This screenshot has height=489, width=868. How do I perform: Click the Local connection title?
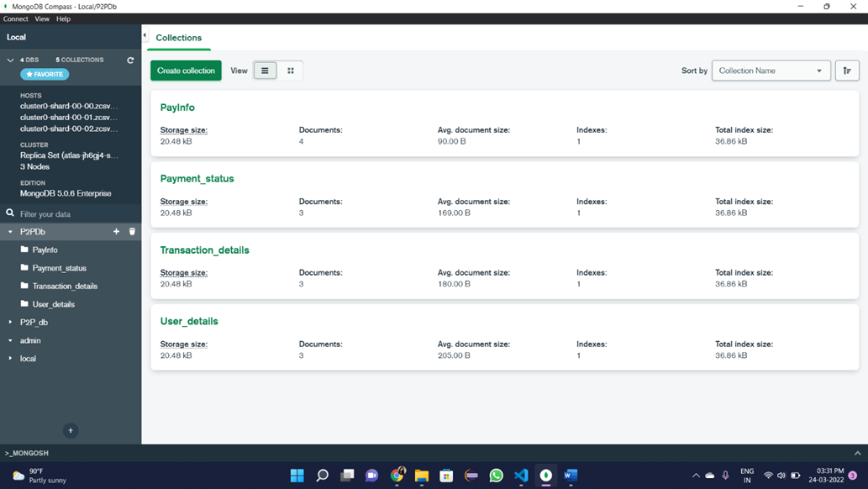click(16, 37)
